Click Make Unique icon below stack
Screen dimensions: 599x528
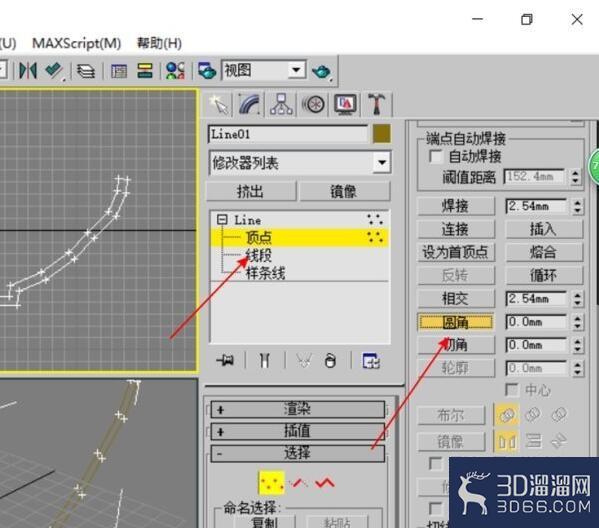tap(304, 360)
